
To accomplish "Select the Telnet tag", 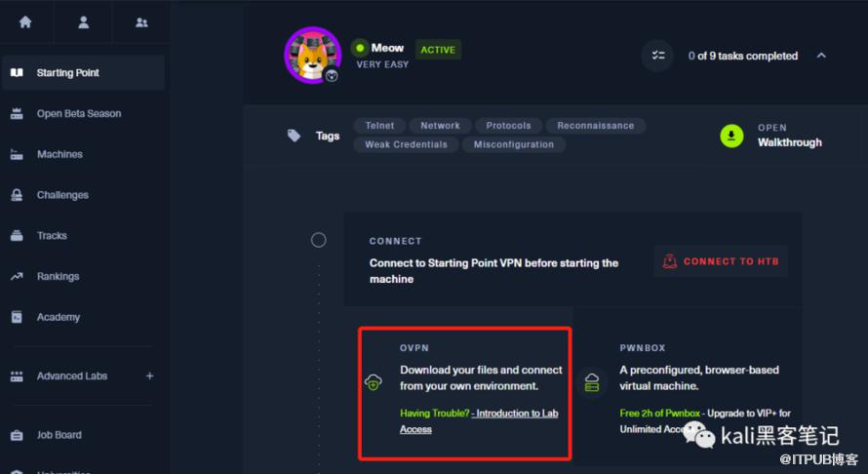I will (x=379, y=126).
